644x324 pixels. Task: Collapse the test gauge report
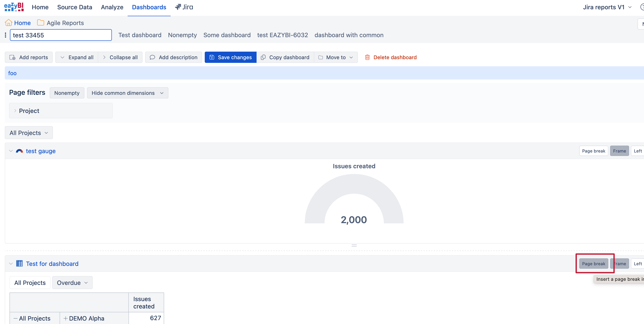(11, 151)
